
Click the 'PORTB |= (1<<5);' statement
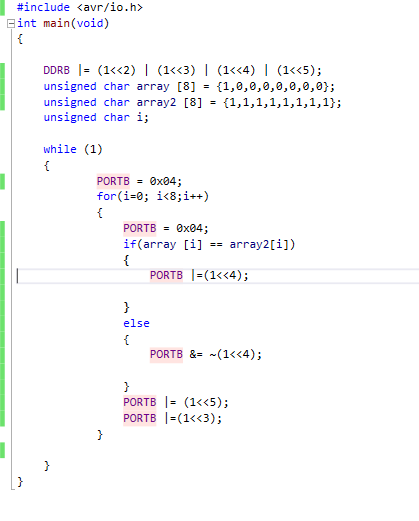(176, 402)
